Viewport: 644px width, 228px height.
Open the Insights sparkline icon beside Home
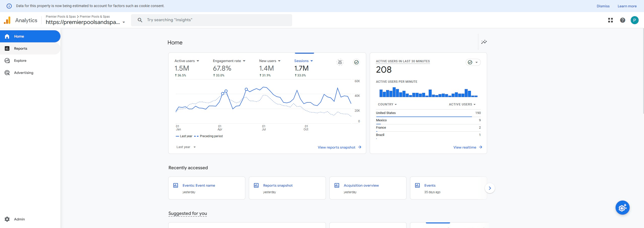pos(484,42)
